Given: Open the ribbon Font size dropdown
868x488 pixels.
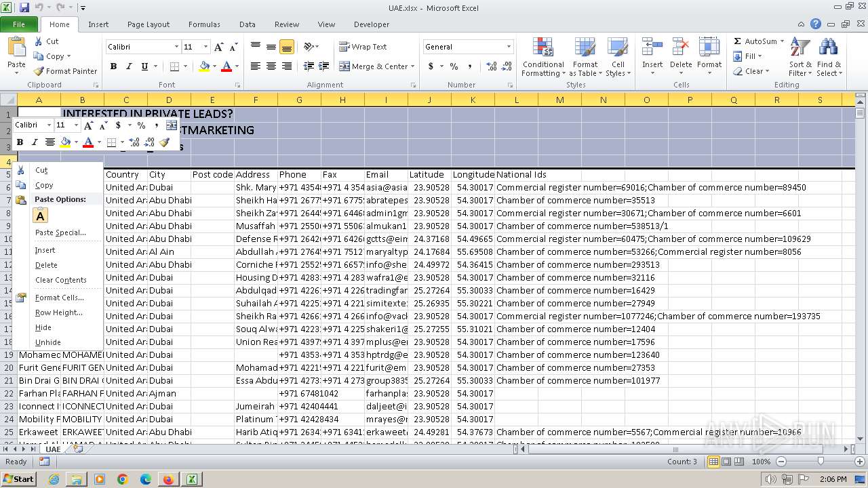Looking at the screenshot, I should [x=206, y=47].
